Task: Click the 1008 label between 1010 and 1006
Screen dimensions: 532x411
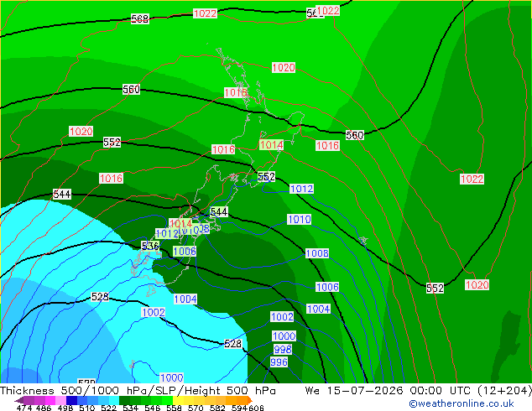Action: [x=317, y=253]
